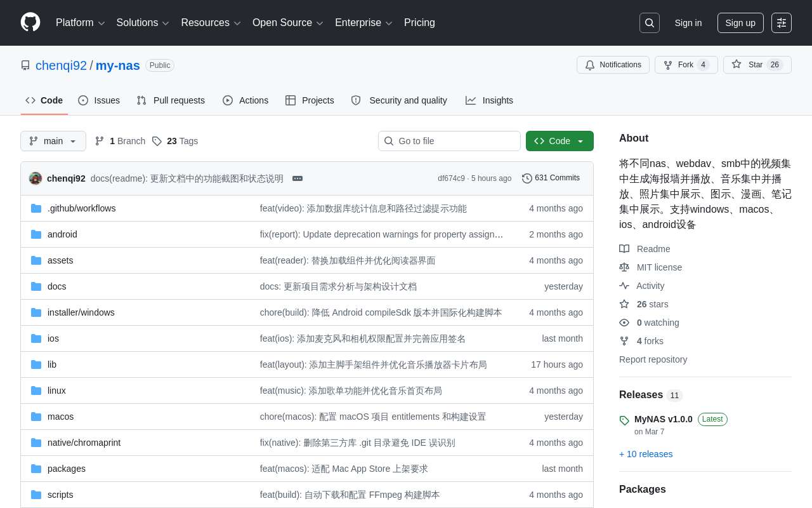Click the Go to file search field
812x508 pixels.
(449, 141)
